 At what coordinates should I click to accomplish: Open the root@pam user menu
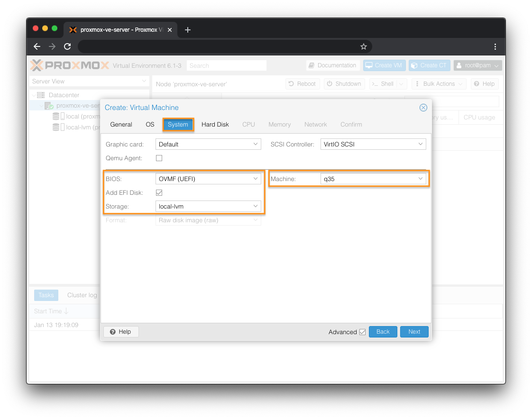click(x=477, y=65)
